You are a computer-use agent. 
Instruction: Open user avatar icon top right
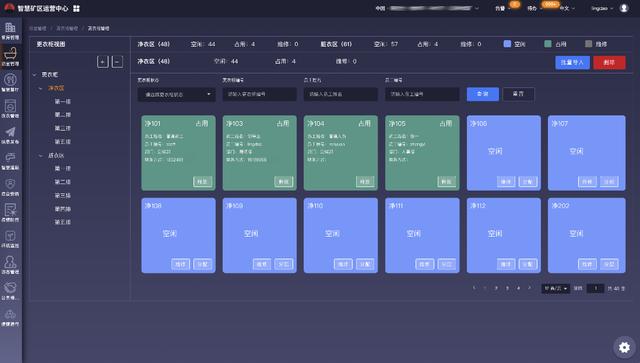[x=624, y=8]
